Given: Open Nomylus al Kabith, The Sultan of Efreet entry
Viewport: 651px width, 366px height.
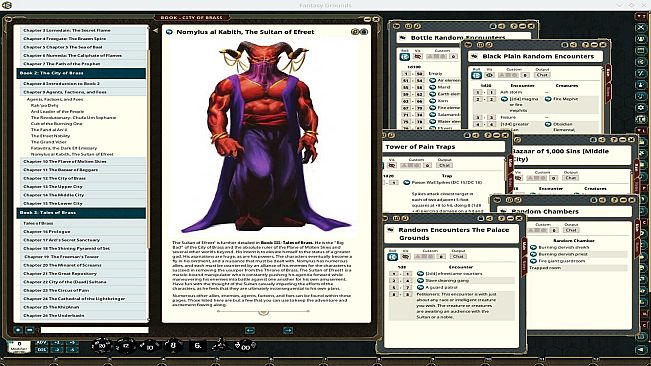Looking at the screenshot, I should click(x=72, y=154).
